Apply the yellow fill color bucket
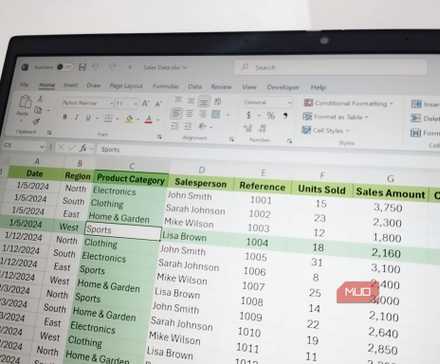440x364 pixels. tap(130, 118)
